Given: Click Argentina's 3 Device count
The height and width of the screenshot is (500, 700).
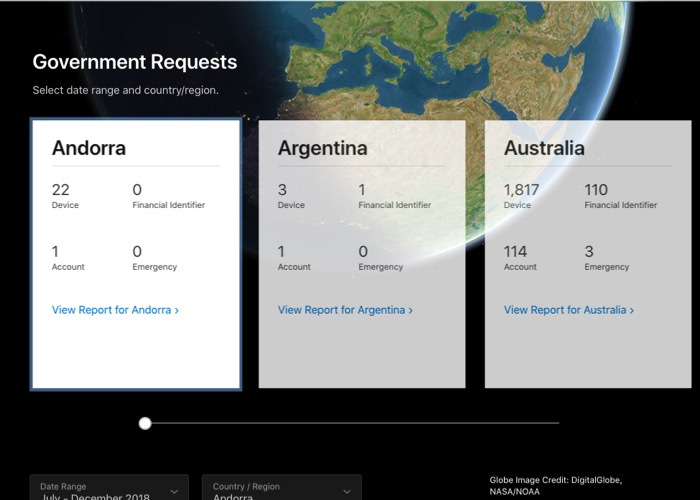Looking at the screenshot, I should [282, 190].
